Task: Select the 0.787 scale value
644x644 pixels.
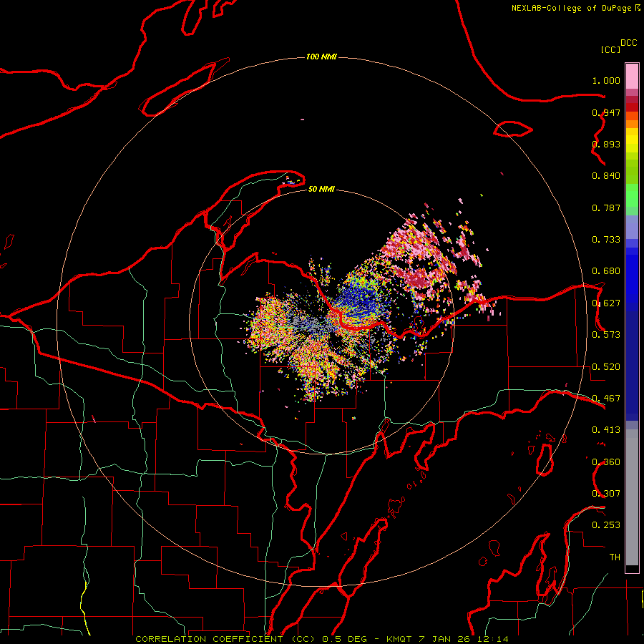Action: 606,208
